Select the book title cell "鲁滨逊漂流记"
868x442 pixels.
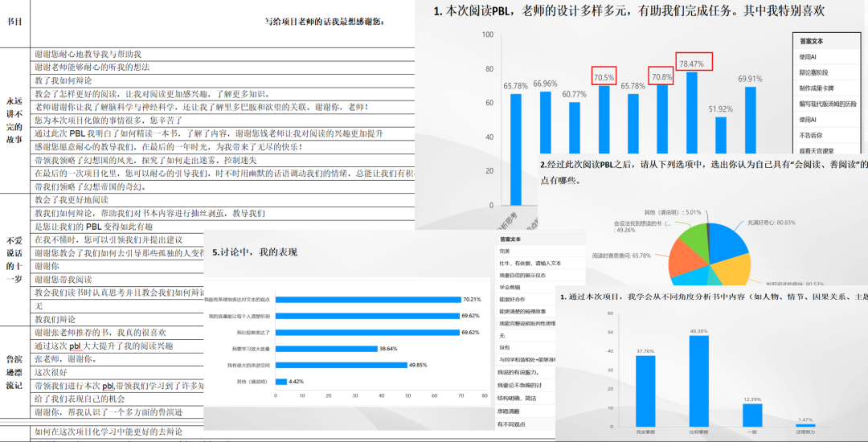[14, 372]
